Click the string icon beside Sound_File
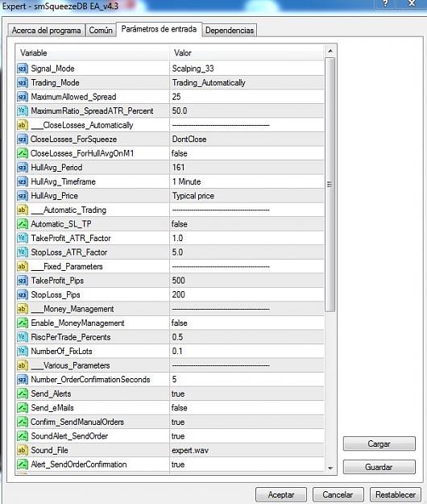Image resolution: width=427 pixels, height=504 pixels. click(x=23, y=450)
